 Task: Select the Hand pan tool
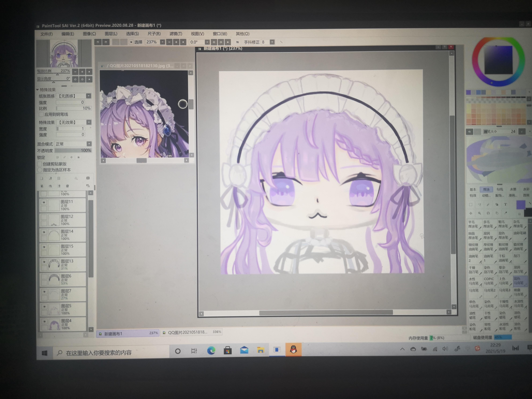497,213
